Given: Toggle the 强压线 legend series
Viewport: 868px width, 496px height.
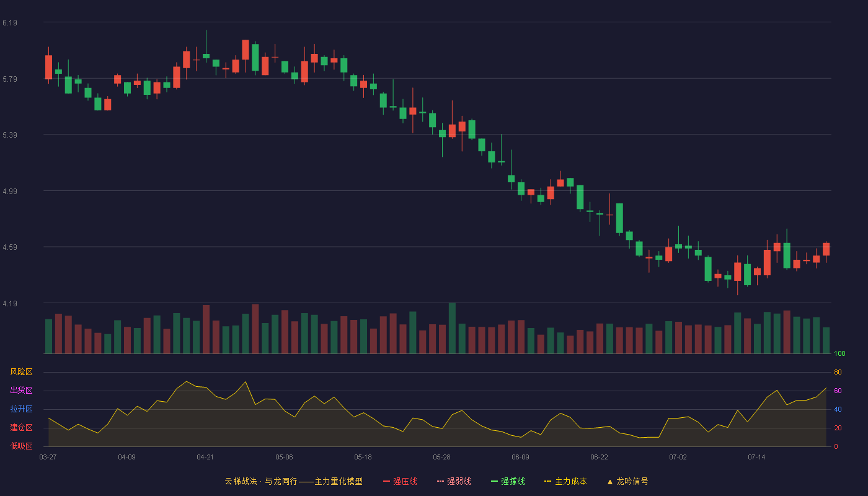Looking at the screenshot, I should 400,481.
